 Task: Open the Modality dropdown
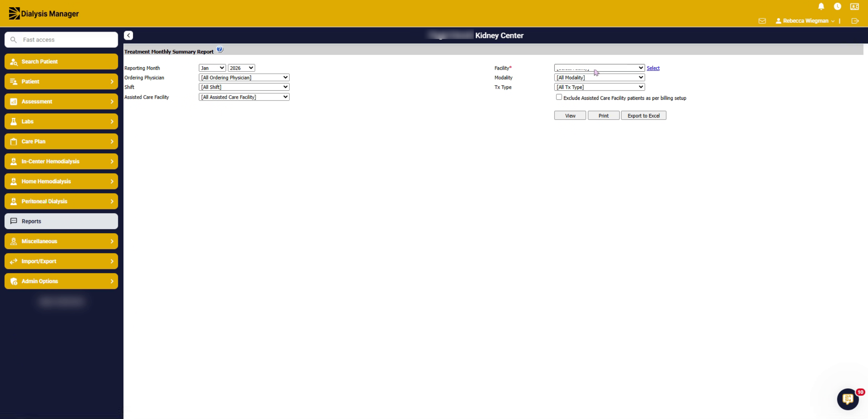(599, 77)
